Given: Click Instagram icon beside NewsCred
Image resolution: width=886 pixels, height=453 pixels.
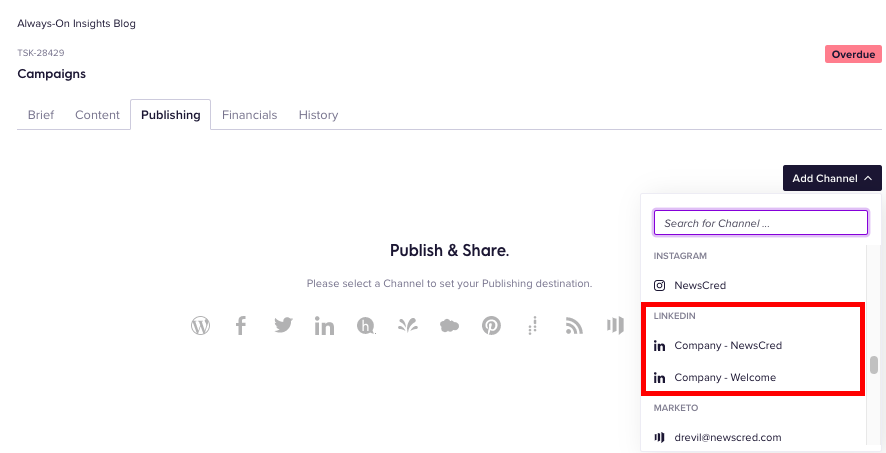Looking at the screenshot, I should [659, 285].
